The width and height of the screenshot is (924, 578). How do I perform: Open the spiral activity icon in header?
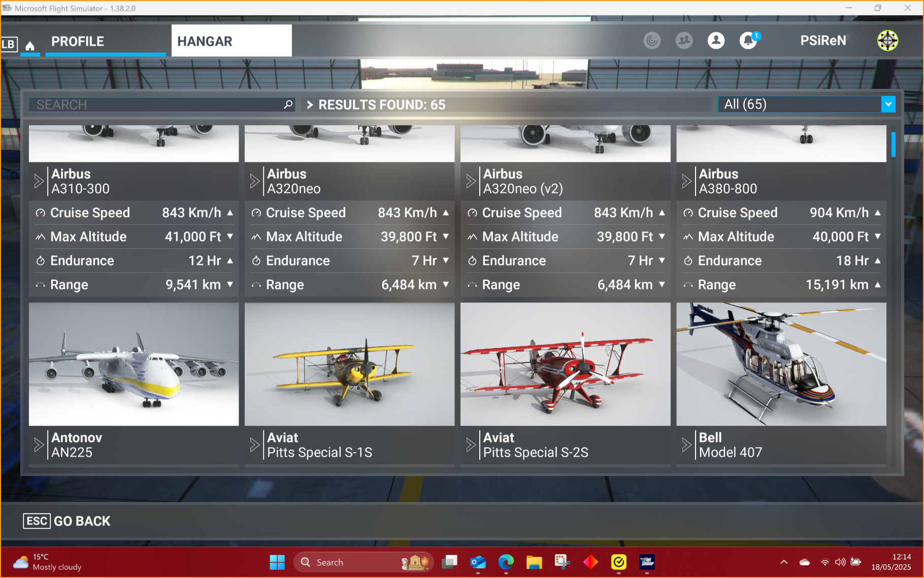tap(652, 41)
